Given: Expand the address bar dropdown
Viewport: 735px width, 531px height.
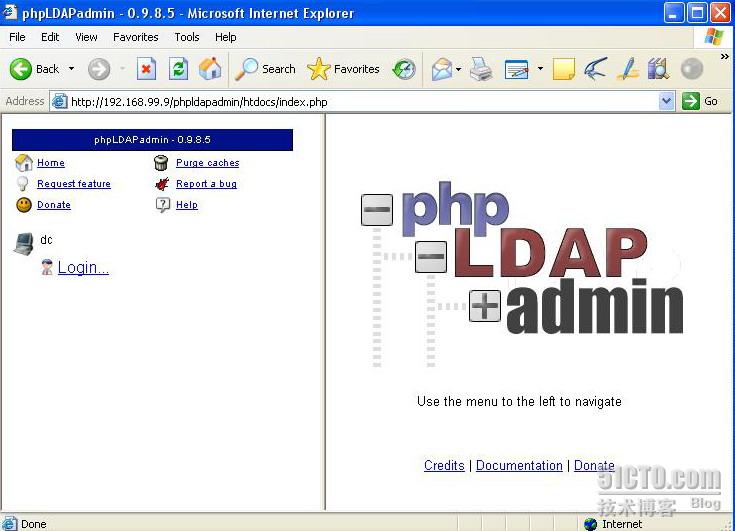Looking at the screenshot, I should 666,101.
